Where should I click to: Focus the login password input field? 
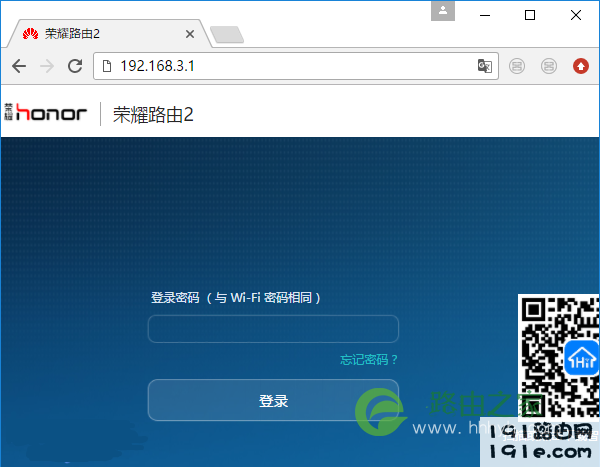coord(273,329)
